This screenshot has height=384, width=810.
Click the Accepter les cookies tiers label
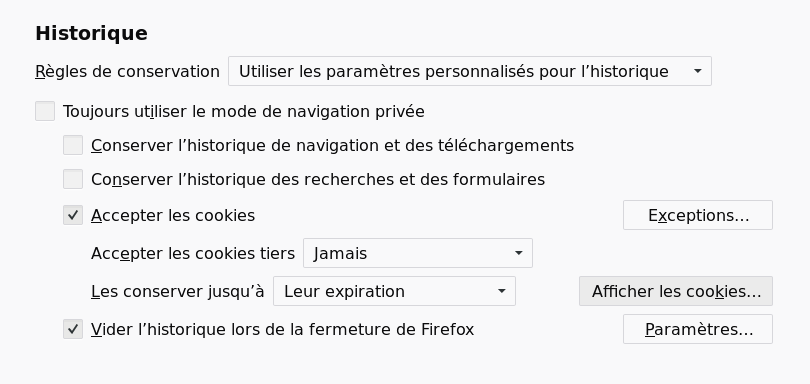pos(193,254)
